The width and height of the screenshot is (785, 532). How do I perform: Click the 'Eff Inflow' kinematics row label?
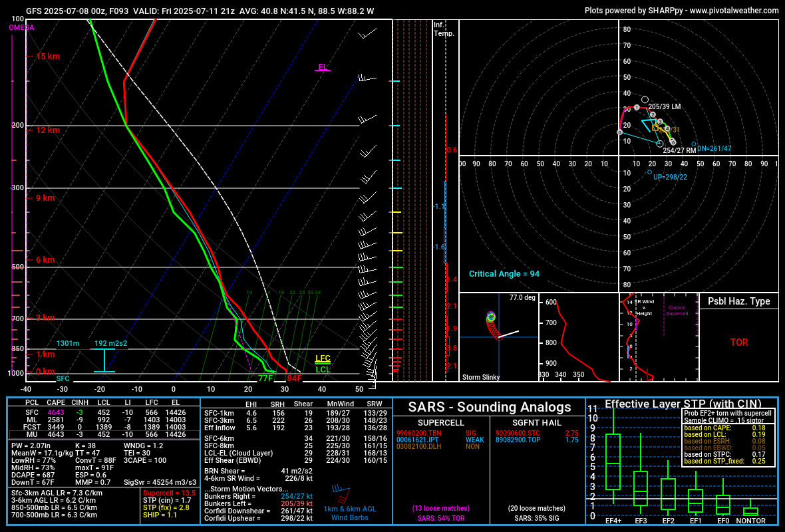click(220, 428)
